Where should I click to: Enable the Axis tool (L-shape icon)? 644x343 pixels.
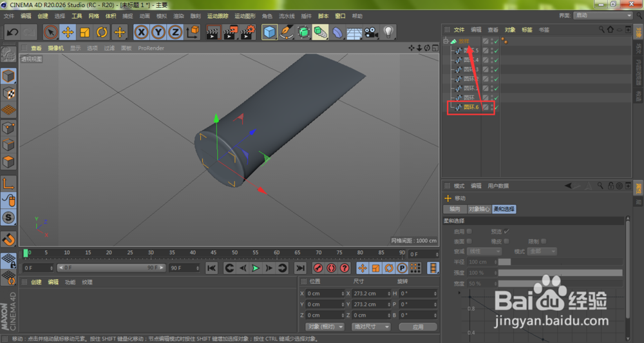[8, 183]
